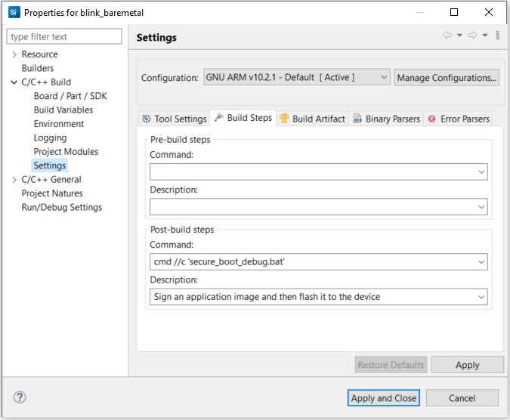Open the Error Parsers tab

point(458,119)
